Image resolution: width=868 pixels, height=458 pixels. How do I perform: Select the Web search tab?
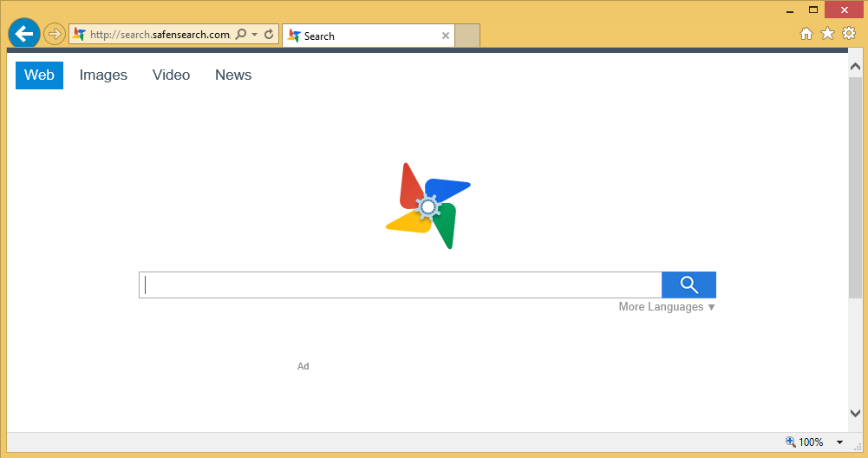click(x=39, y=75)
